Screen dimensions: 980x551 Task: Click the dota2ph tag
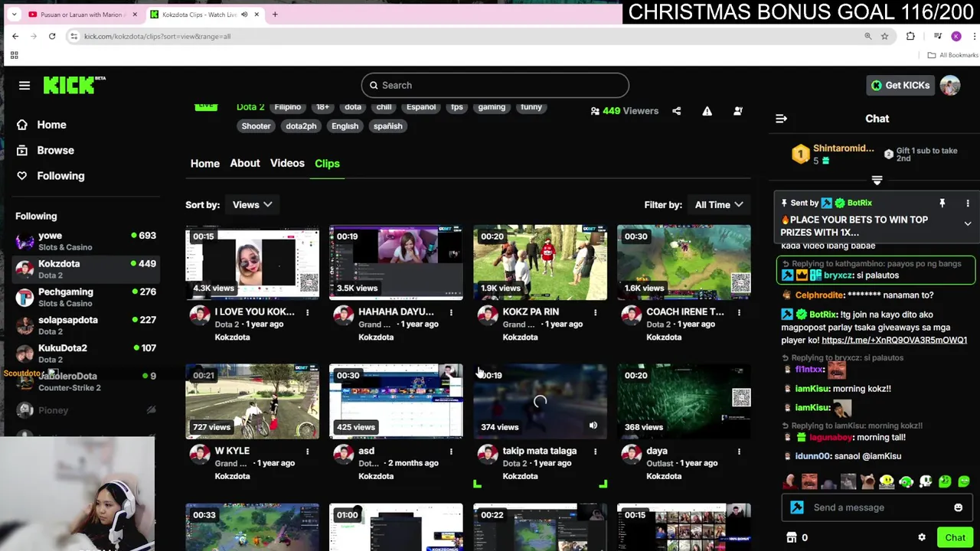301,126
